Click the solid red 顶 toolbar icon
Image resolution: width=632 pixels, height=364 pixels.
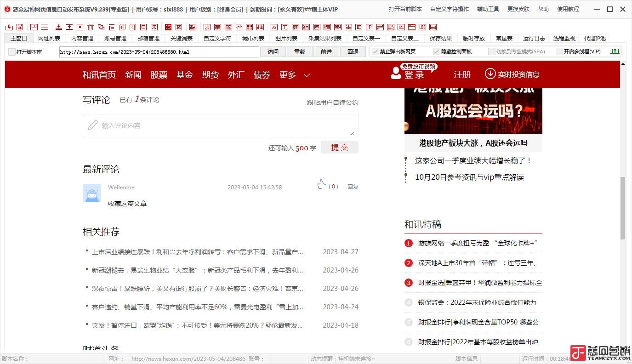point(168,27)
